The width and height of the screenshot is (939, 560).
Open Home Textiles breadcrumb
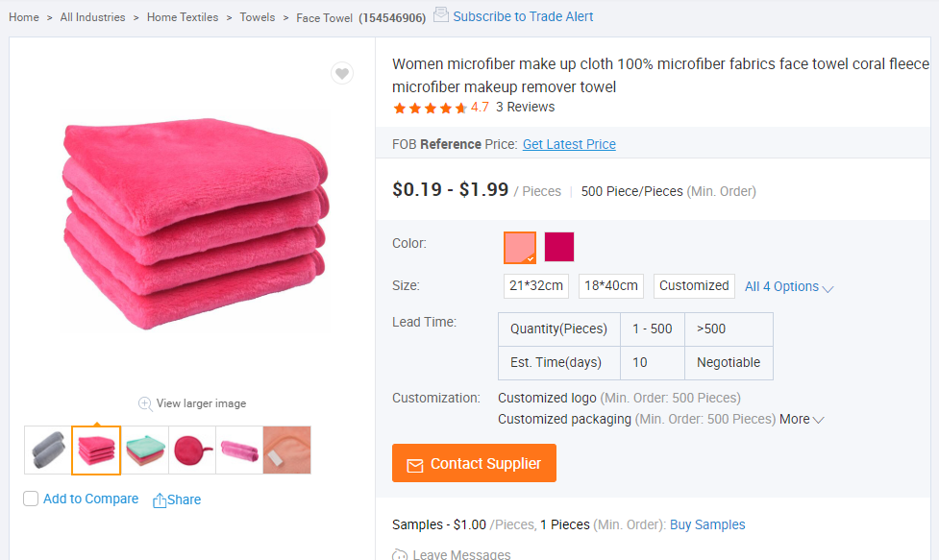point(183,17)
